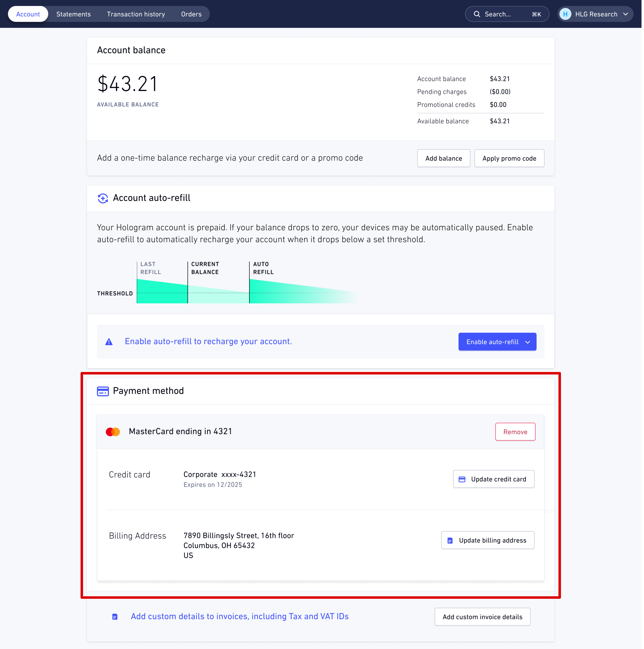
Task: Click the 'Account balance' heading
Action: click(x=132, y=50)
